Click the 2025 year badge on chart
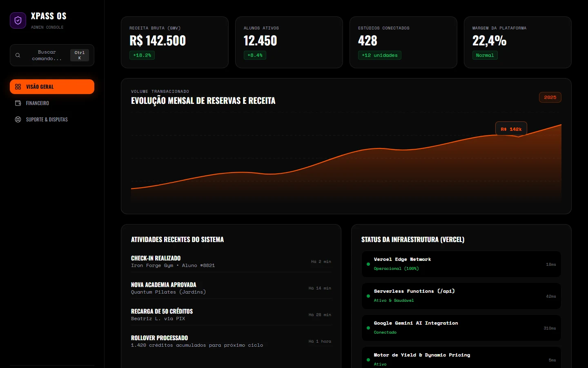The image size is (588, 368). 550,97
